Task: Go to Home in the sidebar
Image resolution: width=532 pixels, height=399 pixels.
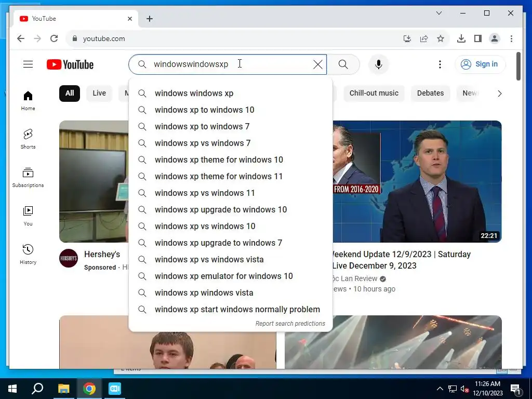Action: click(x=28, y=101)
